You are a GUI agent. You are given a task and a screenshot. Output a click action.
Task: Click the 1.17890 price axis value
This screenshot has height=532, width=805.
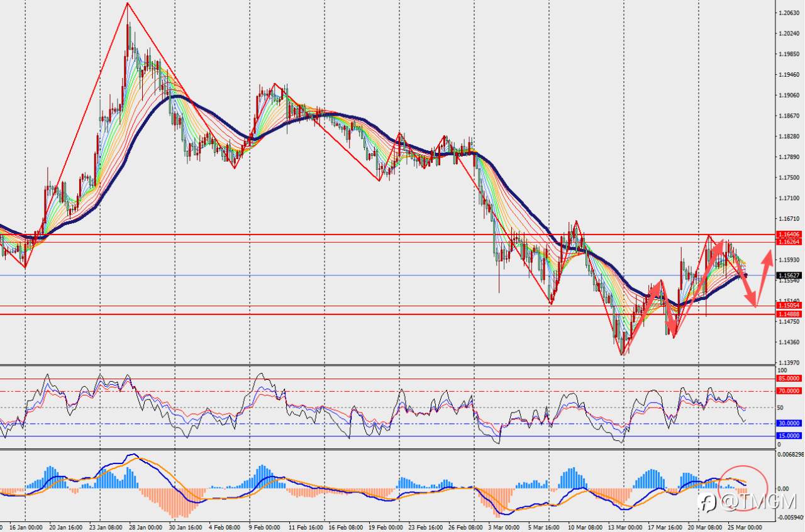[x=790, y=157]
